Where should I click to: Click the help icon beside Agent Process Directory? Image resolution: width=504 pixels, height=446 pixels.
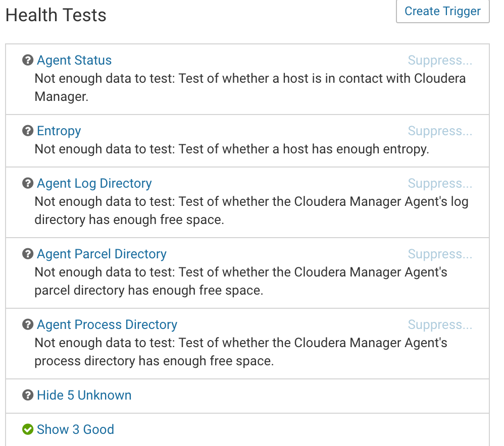point(28,324)
